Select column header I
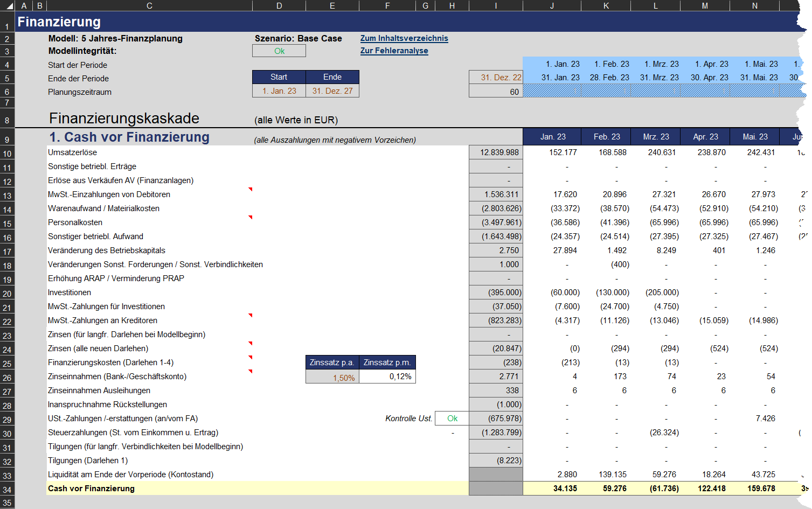The width and height of the screenshot is (812, 509). point(496,5)
